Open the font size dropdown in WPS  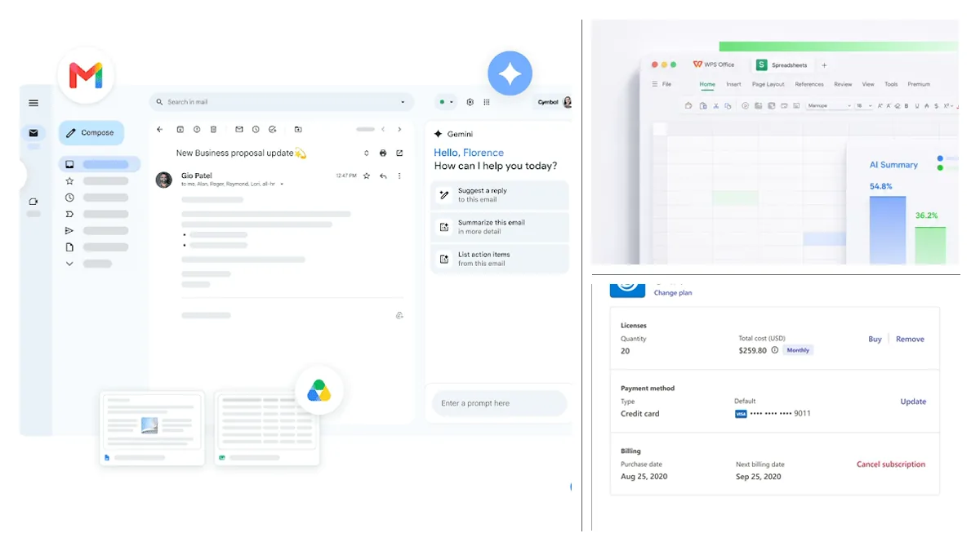pos(864,105)
